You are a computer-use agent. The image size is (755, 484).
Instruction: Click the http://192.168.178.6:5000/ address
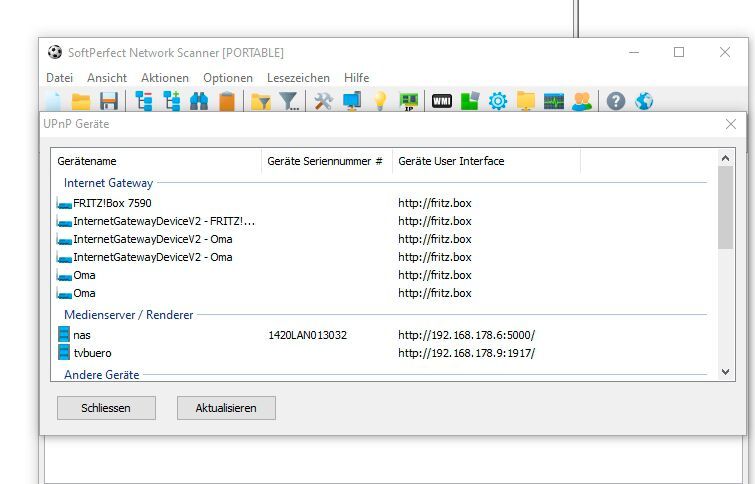pos(467,335)
